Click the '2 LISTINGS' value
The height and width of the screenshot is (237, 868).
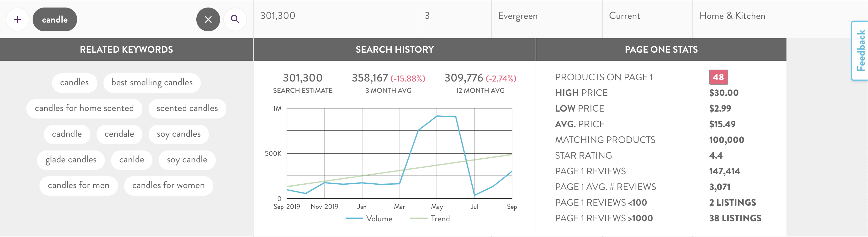(x=733, y=203)
